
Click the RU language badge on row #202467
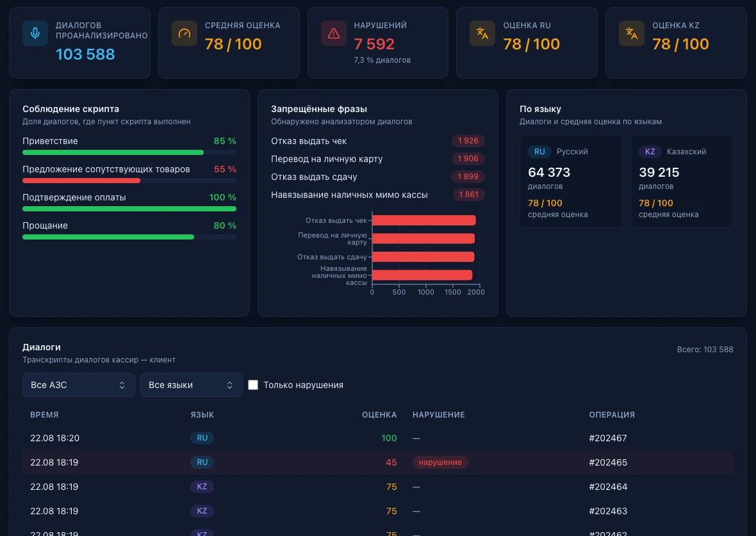(x=202, y=438)
